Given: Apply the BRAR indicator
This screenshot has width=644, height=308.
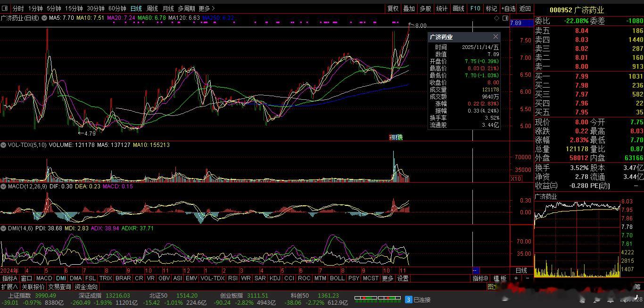Looking at the screenshot, I should pyautogui.click(x=123, y=278).
